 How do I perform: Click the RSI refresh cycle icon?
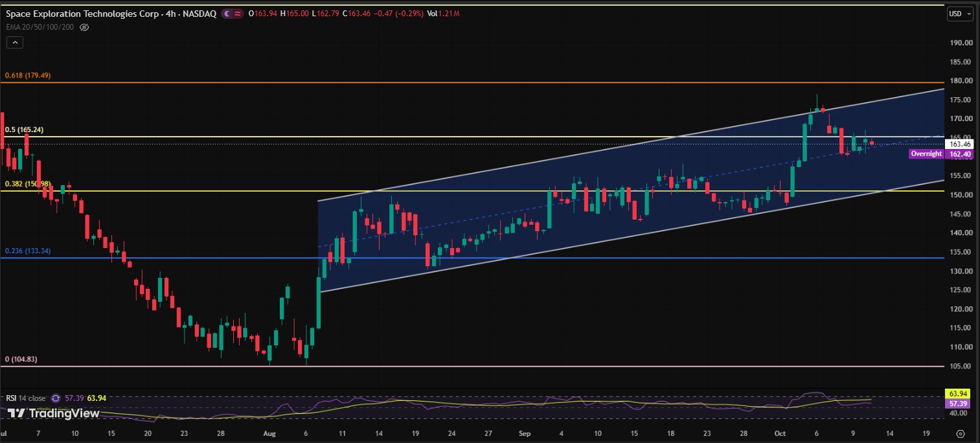pyautogui.click(x=56, y=398)
